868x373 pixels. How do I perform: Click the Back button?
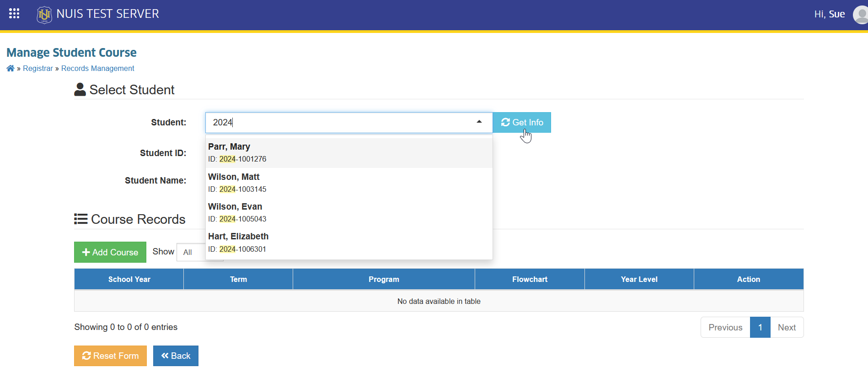click(176, 356)
